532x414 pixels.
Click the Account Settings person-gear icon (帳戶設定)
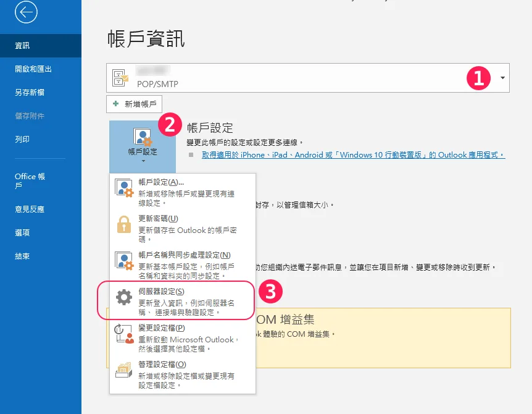click(143, 137)
